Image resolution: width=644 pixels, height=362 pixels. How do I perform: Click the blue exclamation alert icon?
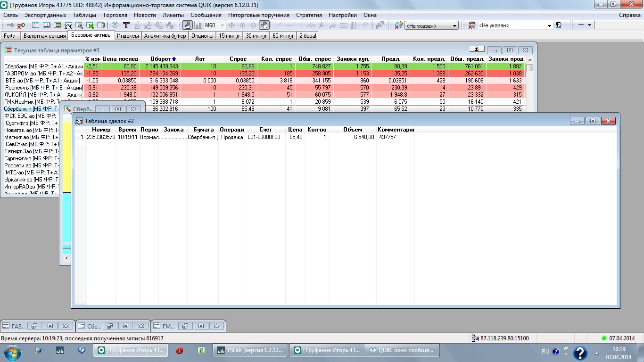115,25
